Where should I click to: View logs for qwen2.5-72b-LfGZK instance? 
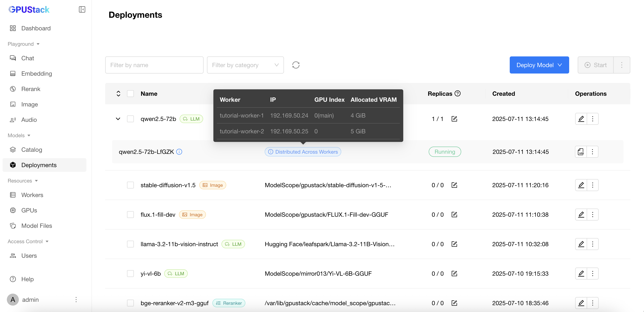581,152
